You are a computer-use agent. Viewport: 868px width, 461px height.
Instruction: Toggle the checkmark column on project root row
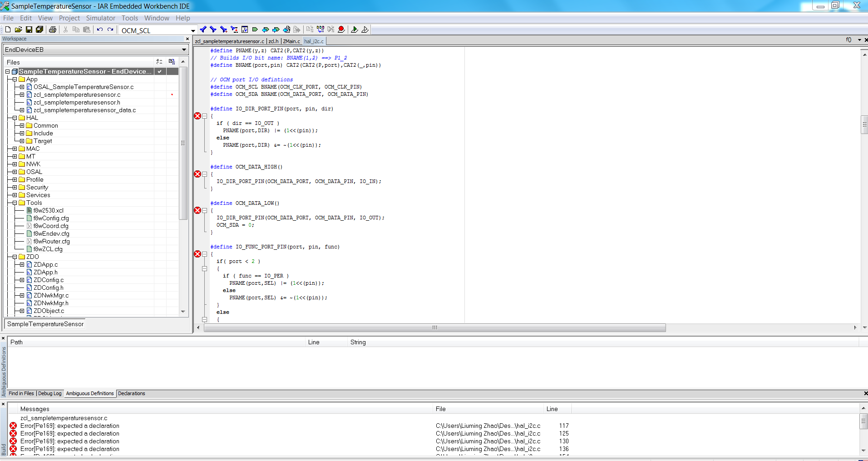click(160, 71)
